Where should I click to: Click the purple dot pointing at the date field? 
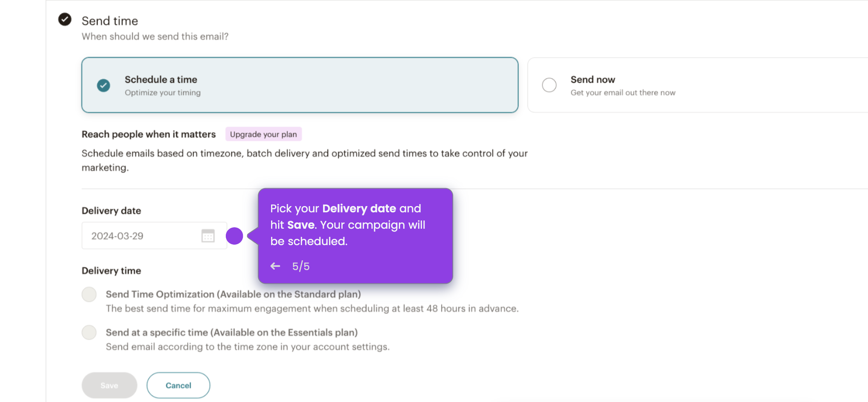(234, 236)
